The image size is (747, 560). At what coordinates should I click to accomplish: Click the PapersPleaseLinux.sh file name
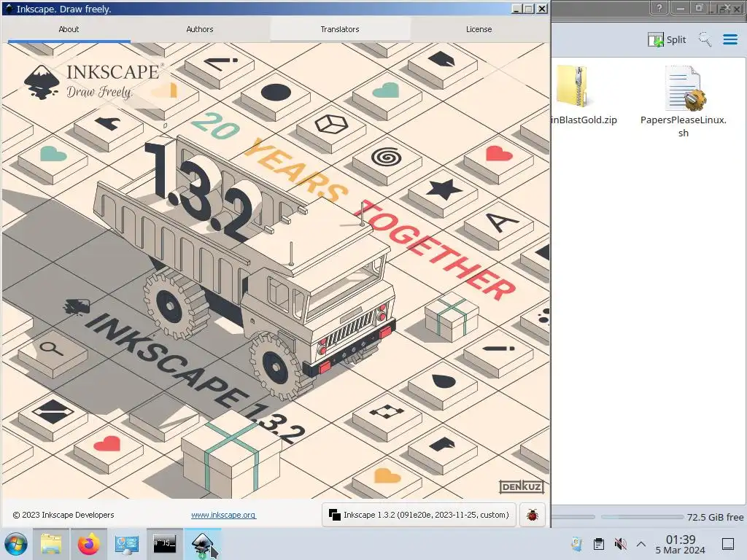tap(683, 126)
